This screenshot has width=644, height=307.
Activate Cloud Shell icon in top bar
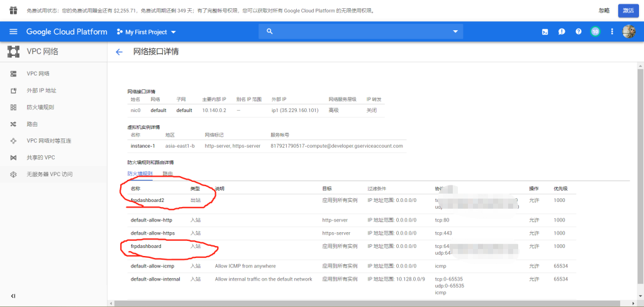pos(545,31)
